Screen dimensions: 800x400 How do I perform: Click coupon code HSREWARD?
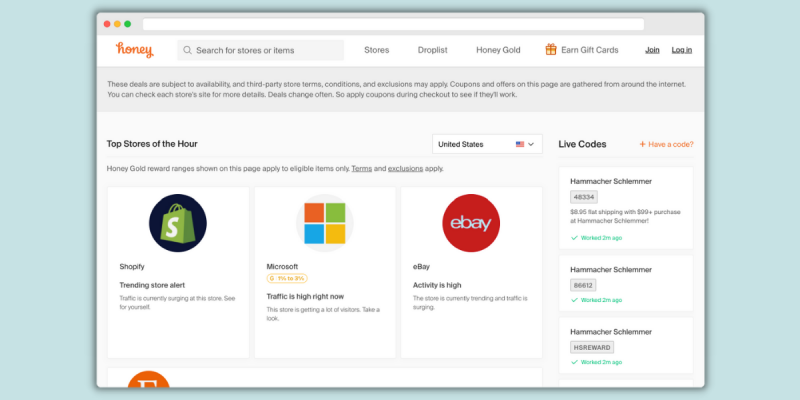[592, 347]
